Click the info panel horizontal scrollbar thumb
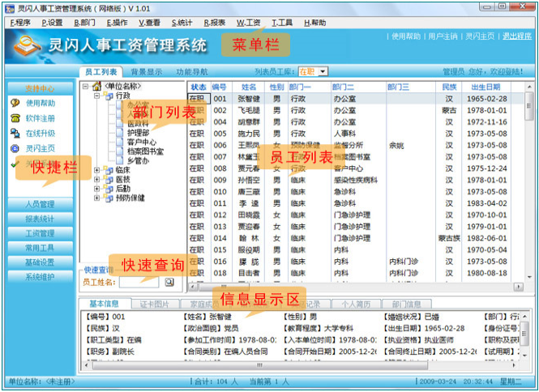Screen dimensions: 539x392 coord(259,365)
